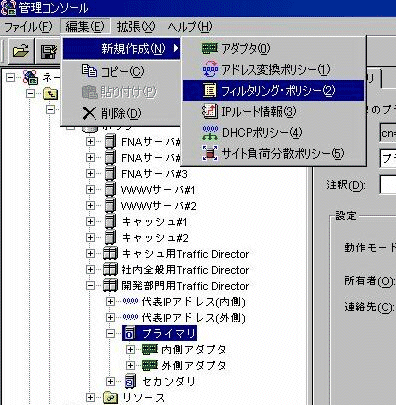This screenshot has width=396, height=405.
Task: Click the save disk toolbar icon
Action: pyautogui.click(x=49, y=52)
